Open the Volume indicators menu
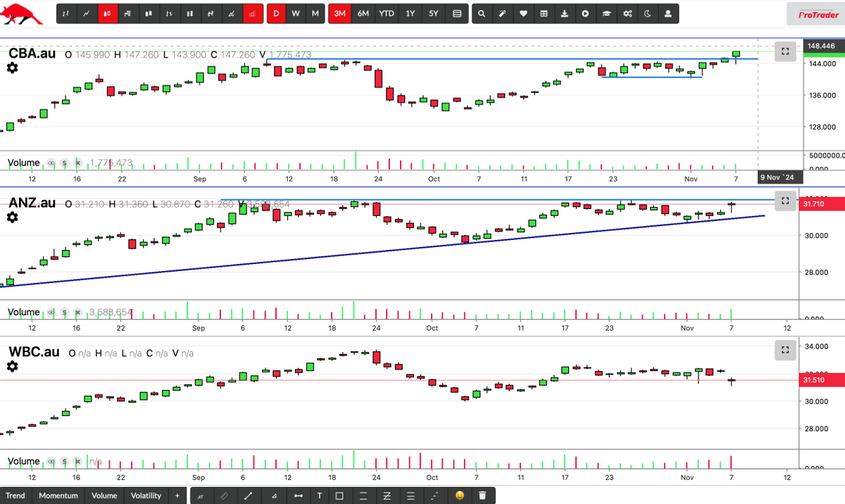The image size is (845, 504). pyautogui.click(x=104, y=496)
